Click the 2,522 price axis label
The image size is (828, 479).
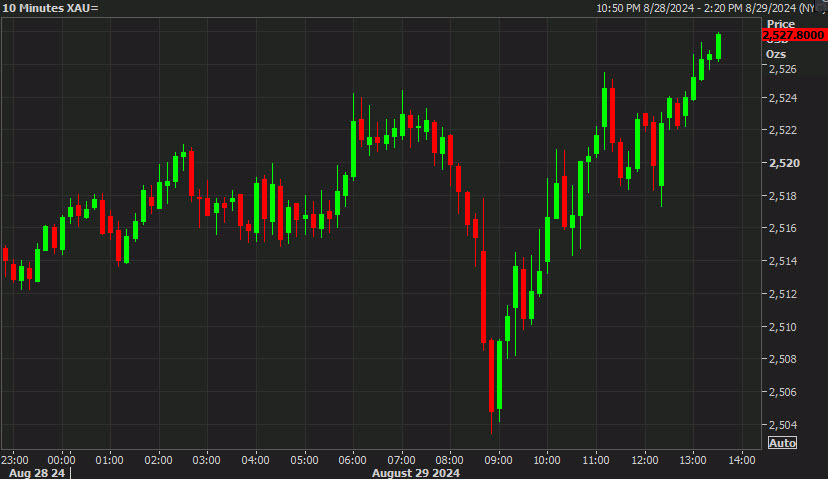[x=783, y=130]
